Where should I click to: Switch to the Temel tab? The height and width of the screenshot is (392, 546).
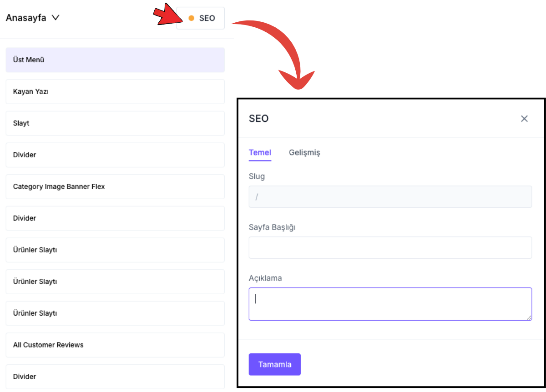260,153
